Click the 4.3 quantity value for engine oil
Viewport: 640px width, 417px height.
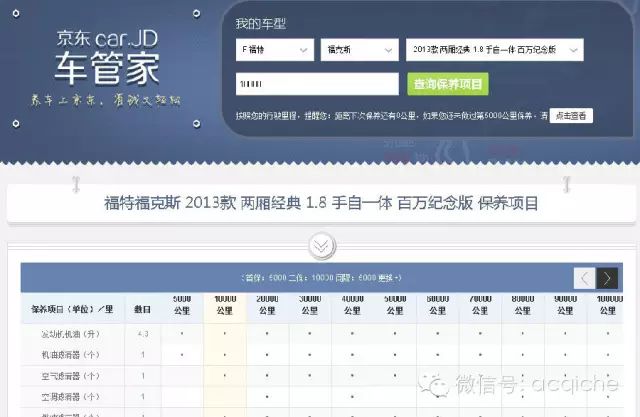point(143,334)
